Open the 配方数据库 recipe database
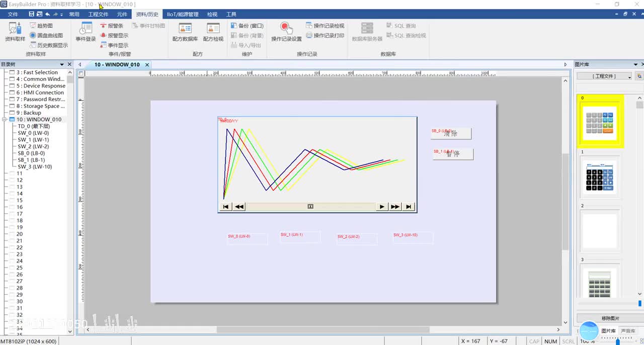 (x=185, y=32)
